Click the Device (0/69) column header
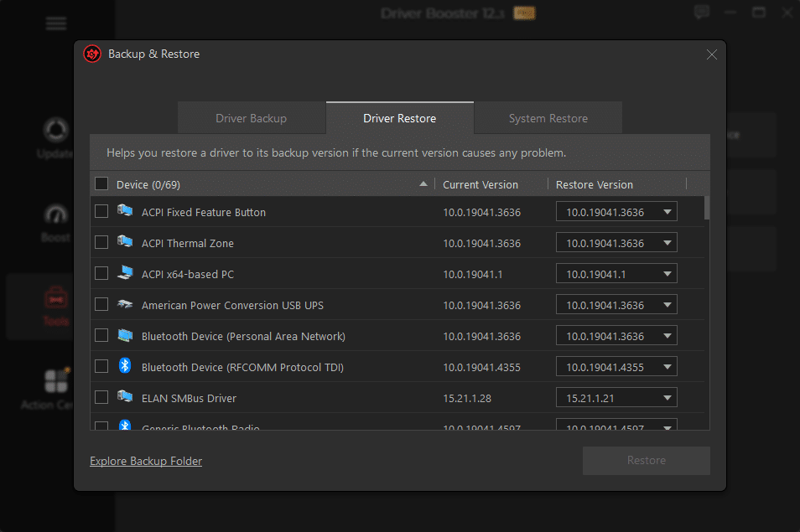Viewport: 800px width, 532px height. point(148,184)
